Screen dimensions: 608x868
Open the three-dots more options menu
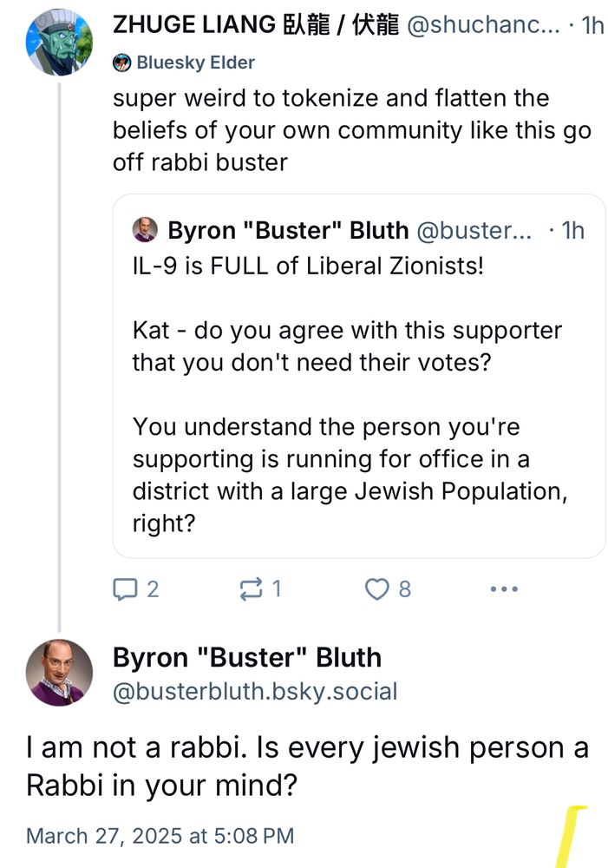(504, 589)
